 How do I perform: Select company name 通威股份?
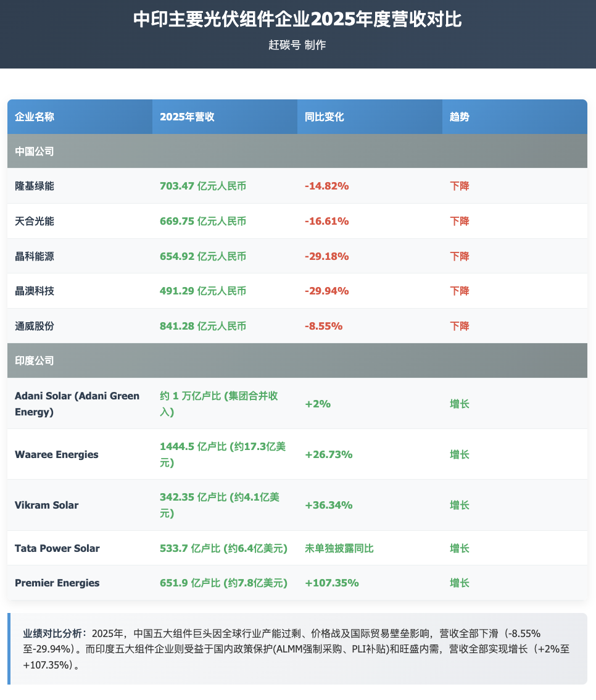click(x=35, y=327)
